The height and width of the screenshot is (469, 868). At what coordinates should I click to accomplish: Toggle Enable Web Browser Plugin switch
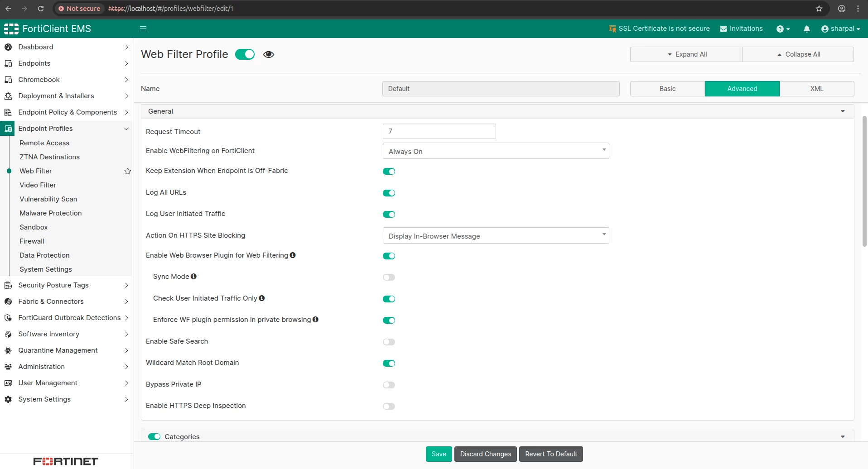(x=389, y=256)
